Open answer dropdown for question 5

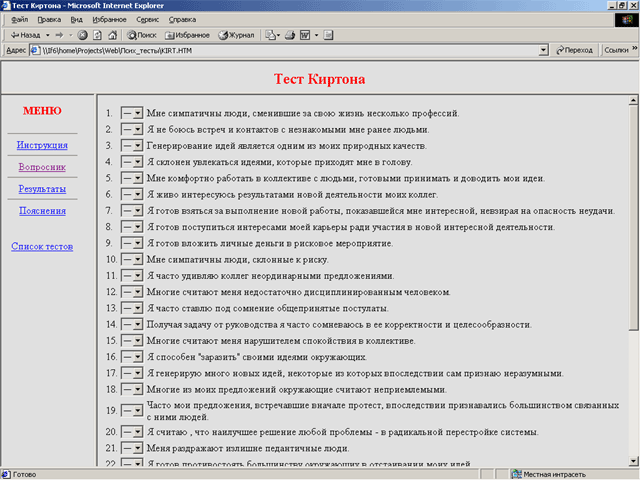pos(131,178)
